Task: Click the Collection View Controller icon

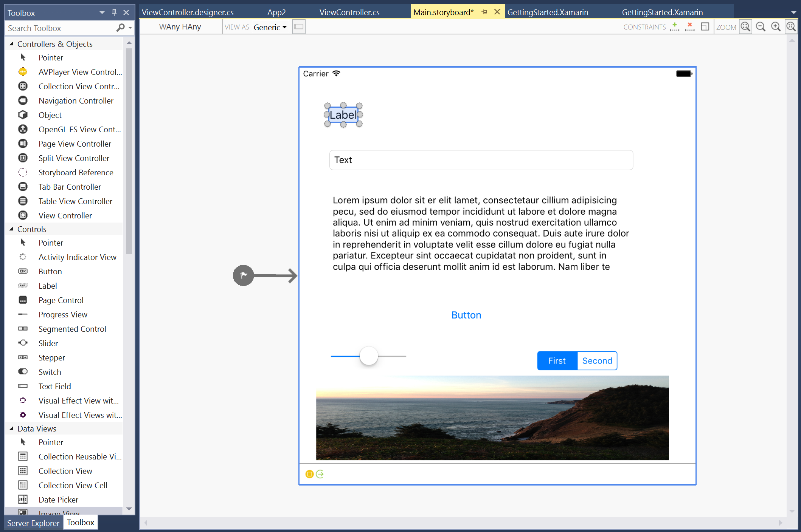Action: [23, 86]
